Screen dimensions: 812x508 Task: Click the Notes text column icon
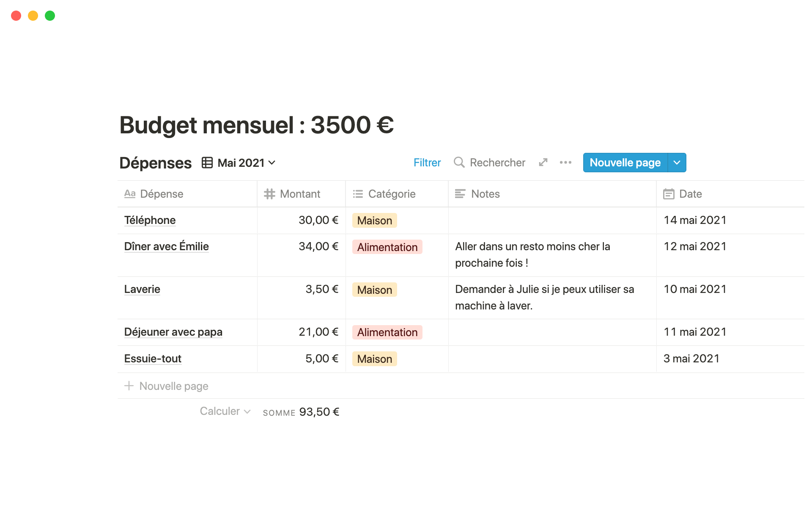460,194
